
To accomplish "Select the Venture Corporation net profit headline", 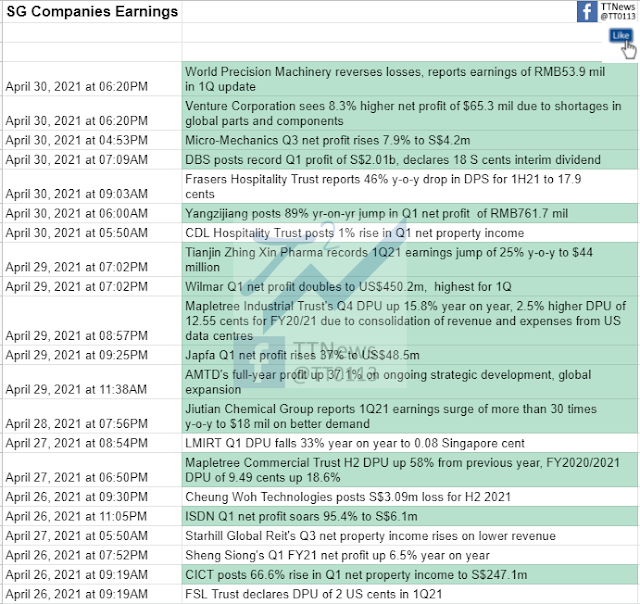I will click(x=409, y=113).
